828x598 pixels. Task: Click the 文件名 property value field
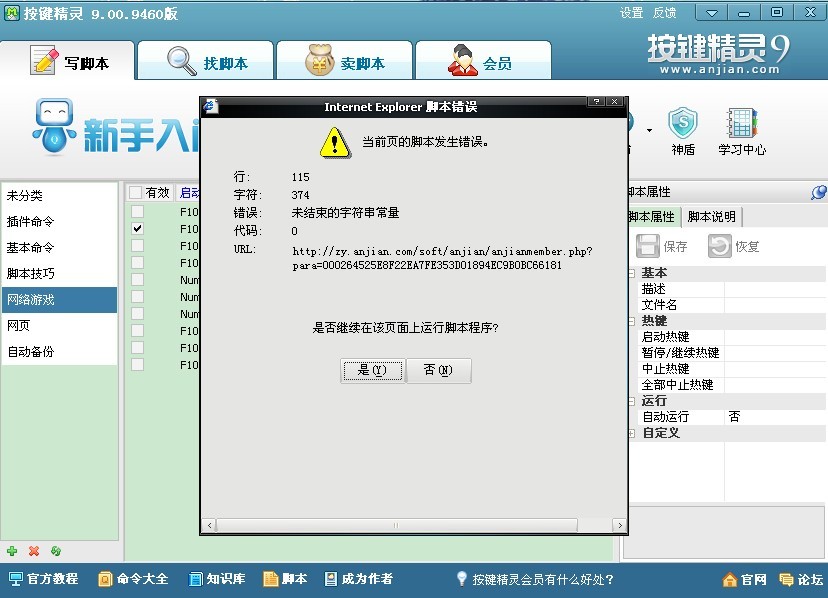click(775, 305)
